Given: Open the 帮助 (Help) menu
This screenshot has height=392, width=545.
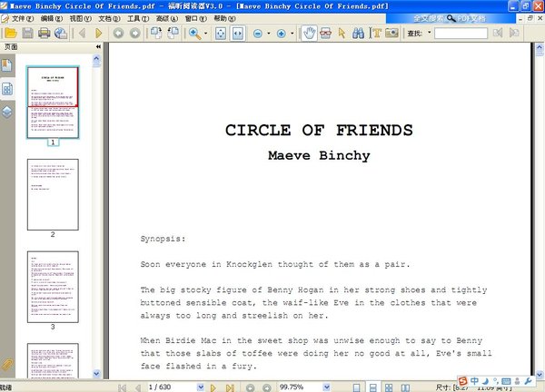Looking at the screenshot, I should coord(224,18).
